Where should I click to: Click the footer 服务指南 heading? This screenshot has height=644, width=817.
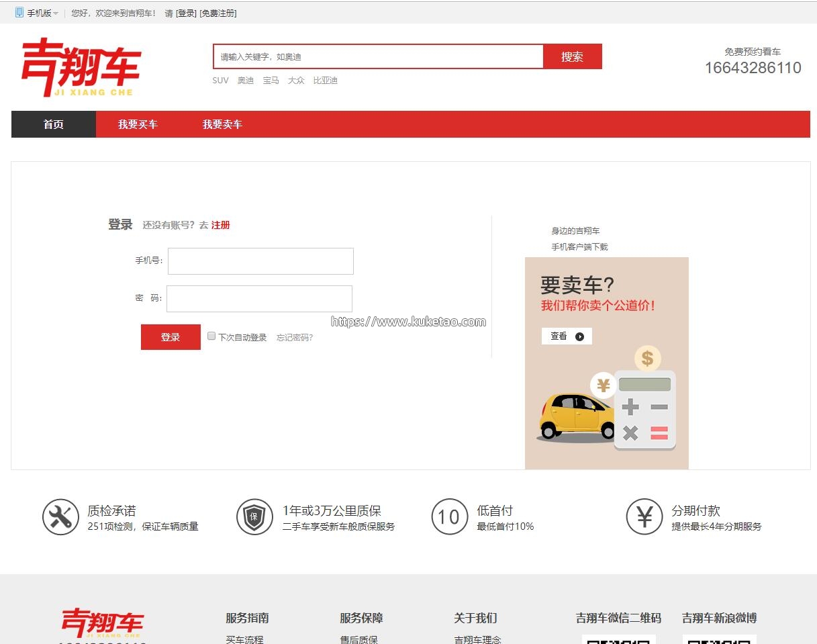[x=247, y=618]
